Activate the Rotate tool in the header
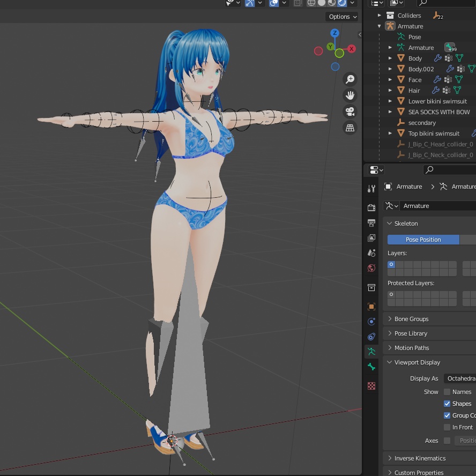Screen dimensions: 476x476 pyautogui.click(x=249, y=3)
